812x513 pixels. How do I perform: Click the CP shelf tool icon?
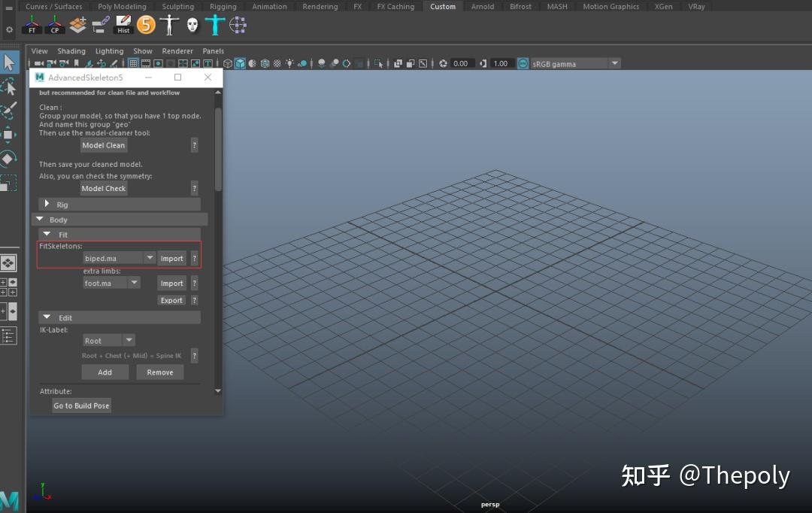click(x=54, y=25)
